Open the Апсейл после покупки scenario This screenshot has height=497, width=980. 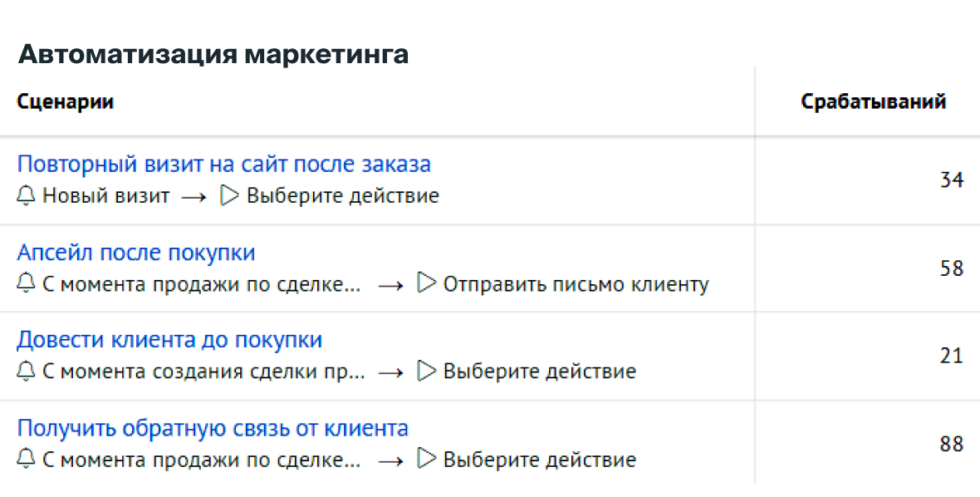coord(136,253)
